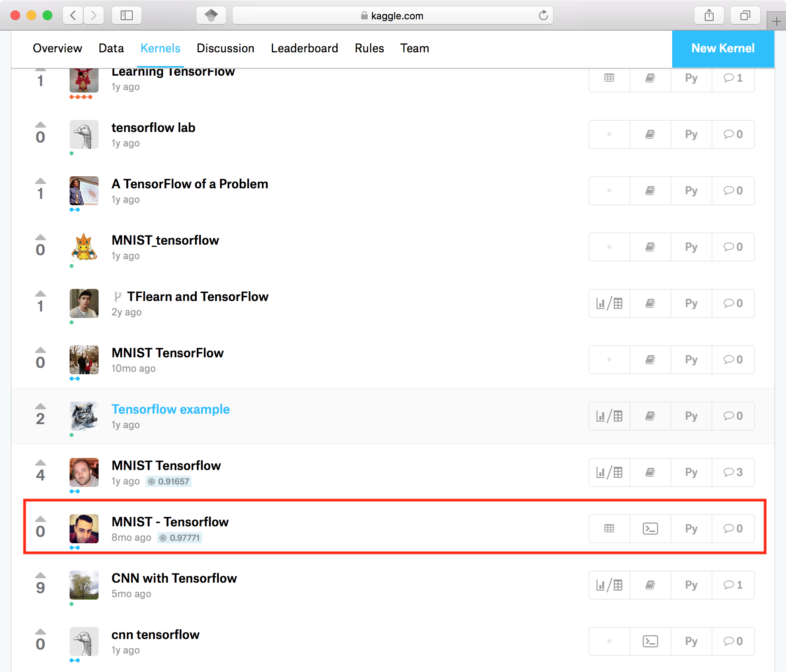Open comments icon on 'MNIST Tensorflow' with 3 comments
Image resolution: width=786 pixels, height=672 pixels.
click(733, 472)
